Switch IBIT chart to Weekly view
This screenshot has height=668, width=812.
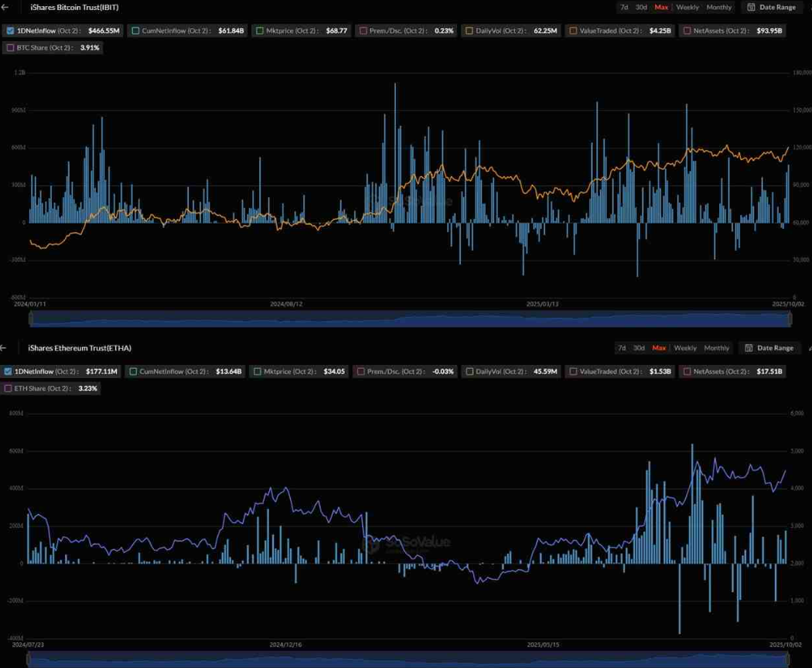point(687,7)
